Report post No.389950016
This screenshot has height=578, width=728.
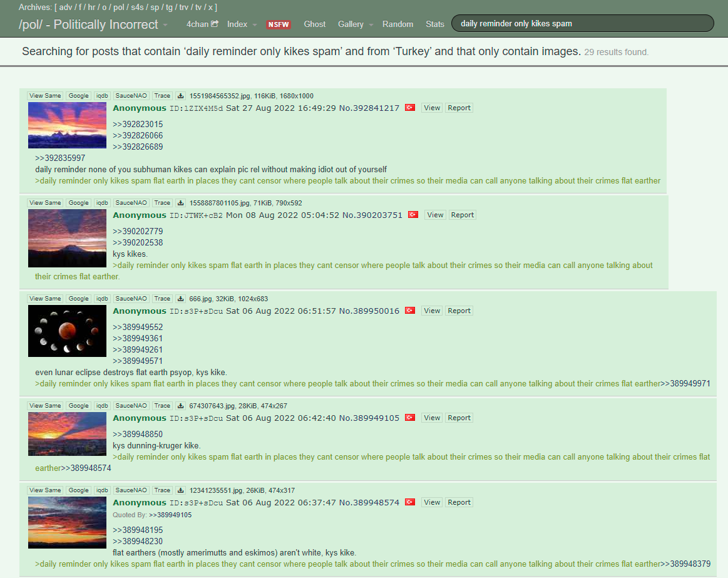(459, 311)
